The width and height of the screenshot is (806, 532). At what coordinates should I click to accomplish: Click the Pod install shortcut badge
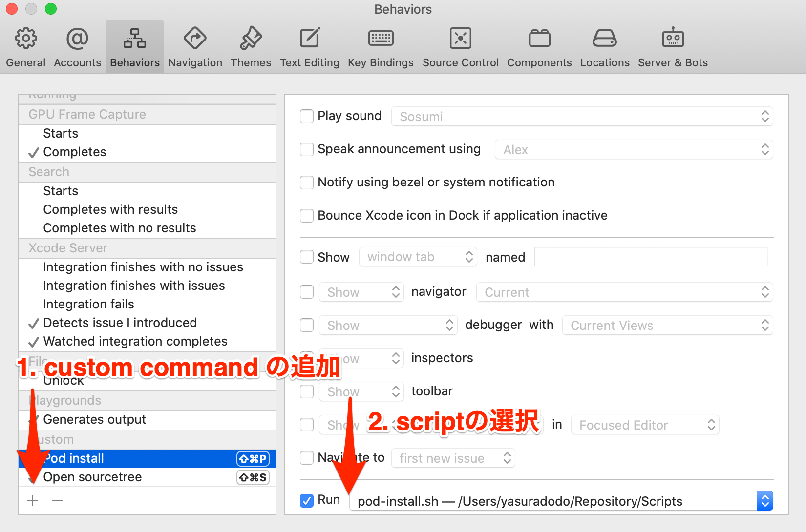point(253,459)
